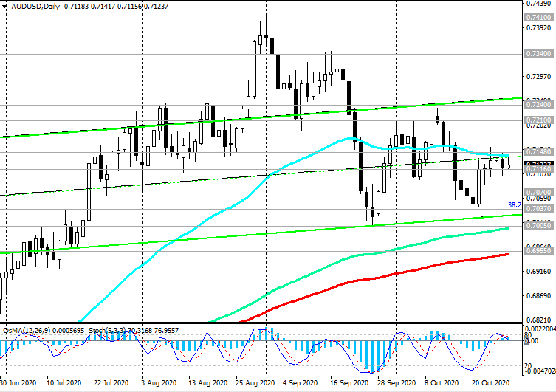This screenshot has width=556, height=392.
Task: Select the AUDUSD,Daily chart title text
Action: 35,7
